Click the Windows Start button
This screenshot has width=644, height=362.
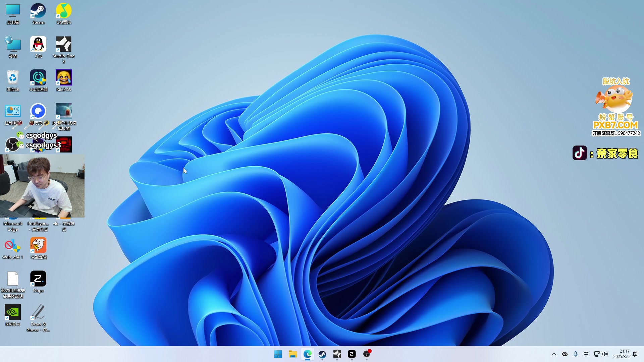(x=278, y=354)
